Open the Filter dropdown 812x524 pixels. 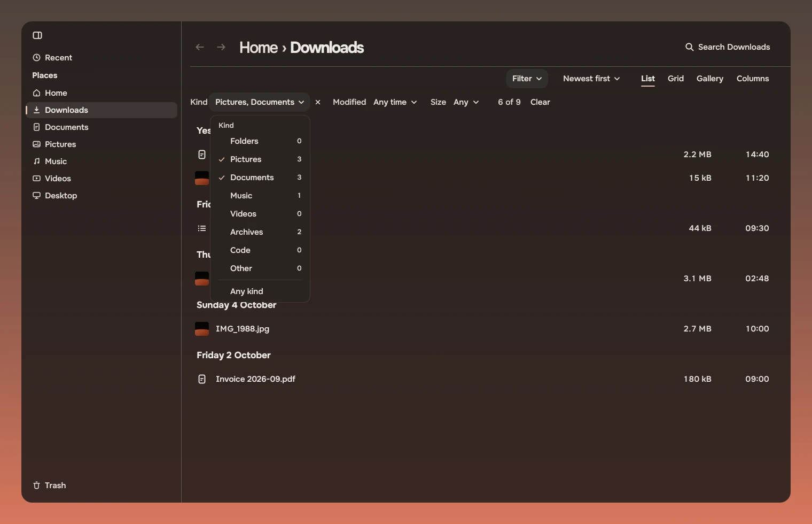(527, 79)
